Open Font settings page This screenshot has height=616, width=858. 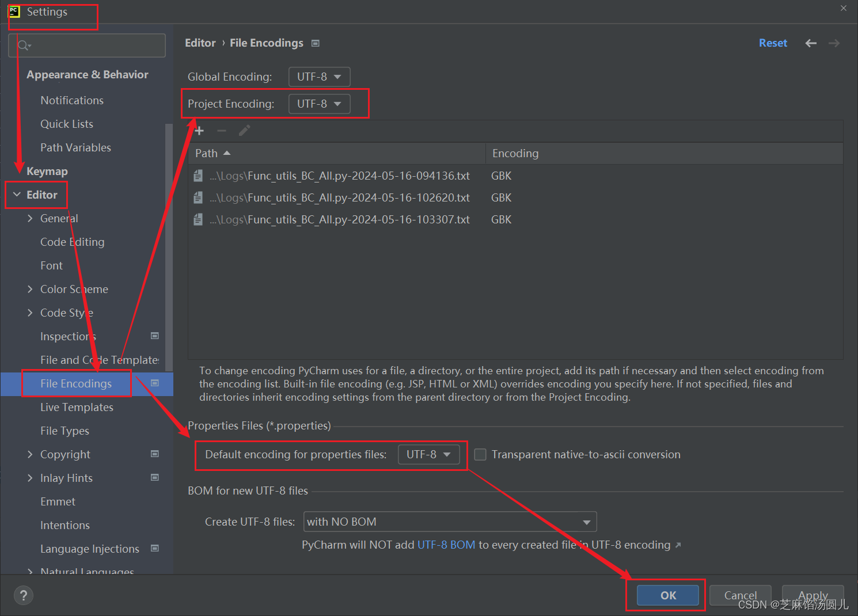pos(51,265)
